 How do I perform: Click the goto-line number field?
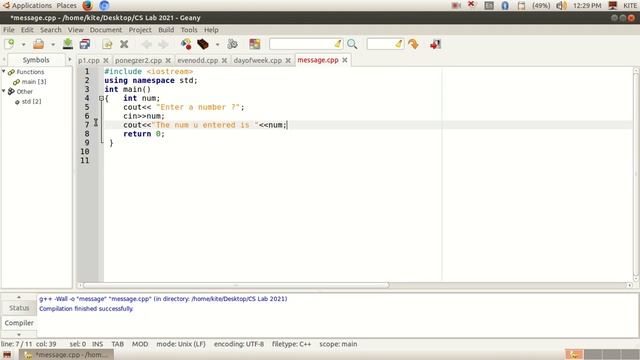point(380,44)
